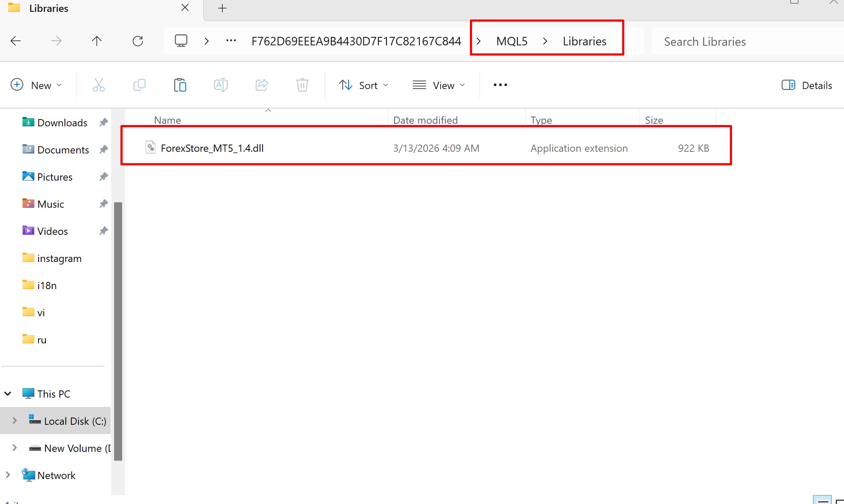Open the Sort dropdown

click(x=363, y=85)
